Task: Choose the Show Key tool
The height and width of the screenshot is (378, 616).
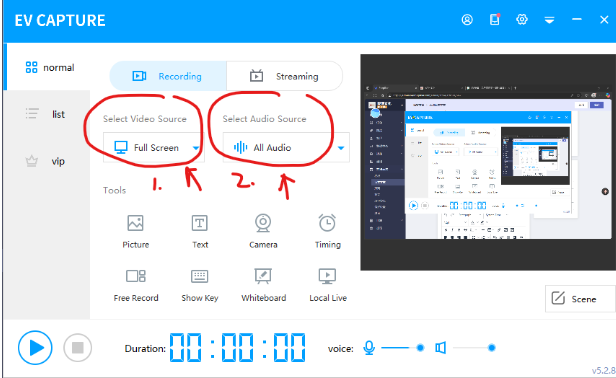Action: [x=200, y=285]
